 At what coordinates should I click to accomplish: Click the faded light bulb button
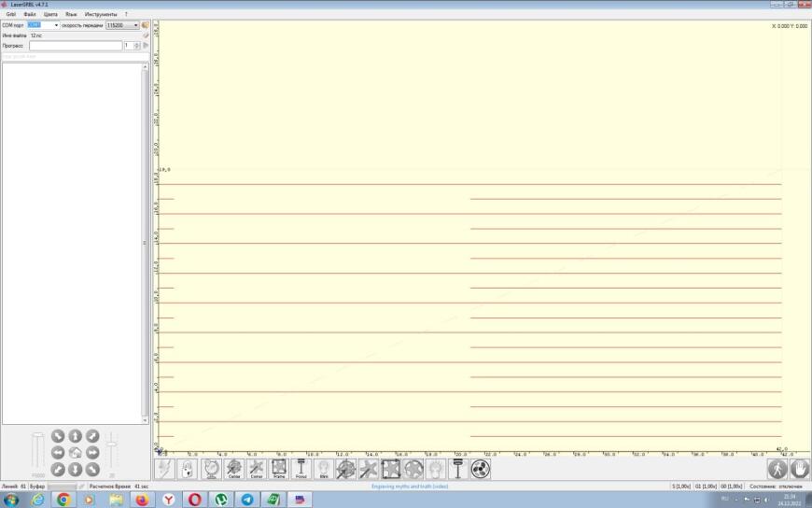pyautogui.click(x=436, y=469)
